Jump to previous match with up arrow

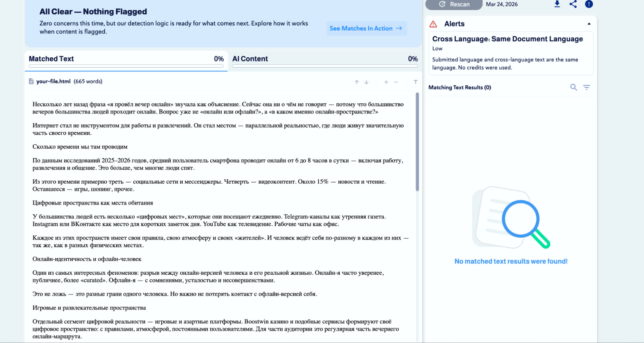[x=357, y=82]
